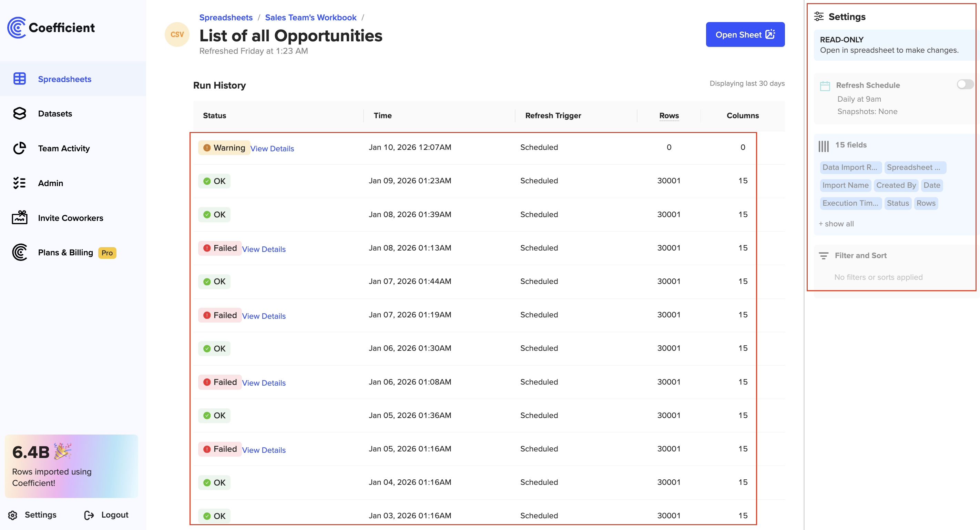980x530 pixels.
Task: Open the Datasets menu item
Action: [x=55, y=113]
